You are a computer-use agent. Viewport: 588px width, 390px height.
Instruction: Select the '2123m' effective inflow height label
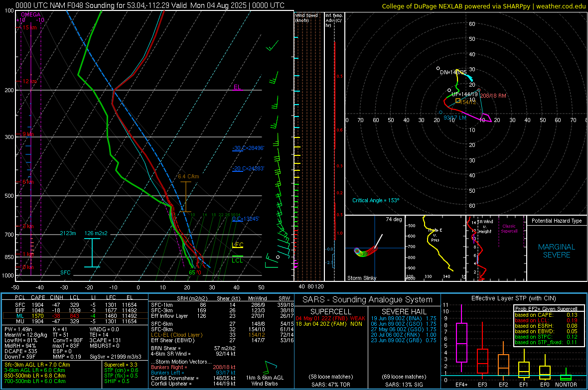click(68, 233)
